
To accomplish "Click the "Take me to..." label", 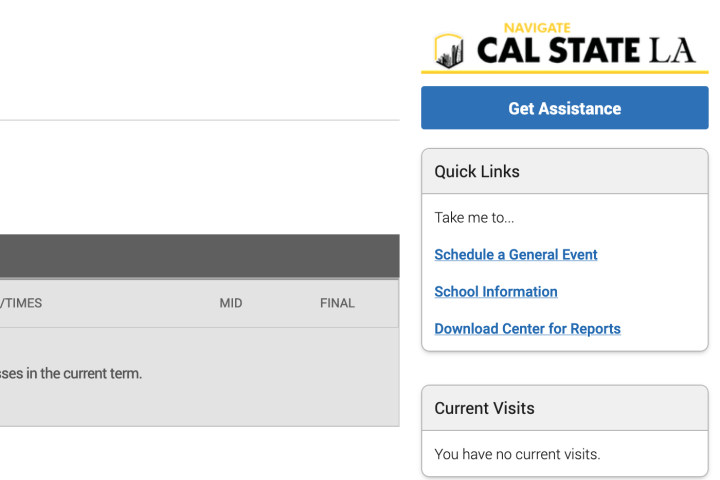I will coord(474,218).
